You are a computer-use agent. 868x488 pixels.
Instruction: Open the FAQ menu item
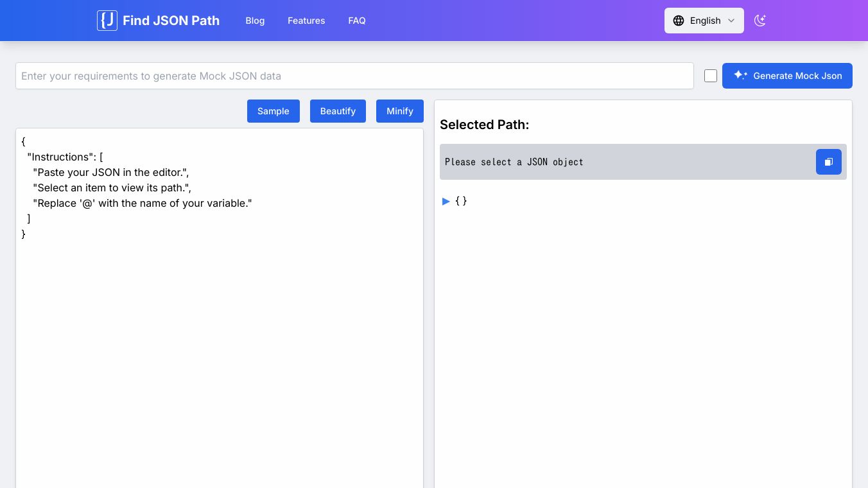[x=357, y=21]
